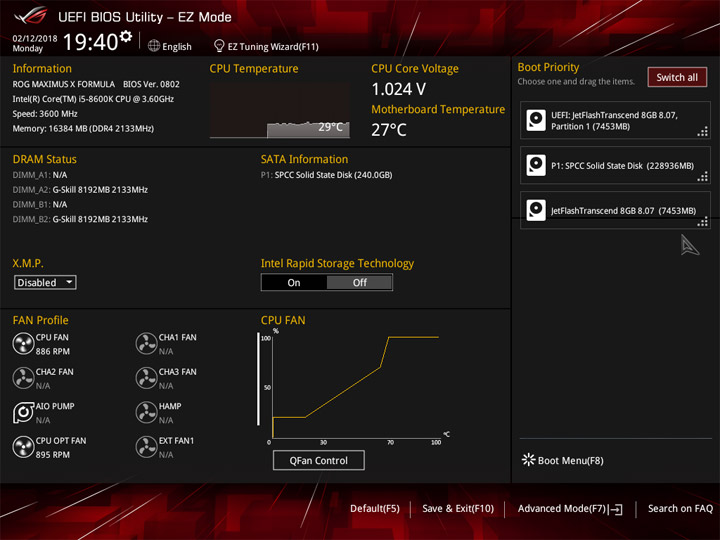
Task: Select the CHA2 FAN icon
Action: coord(23,378)
